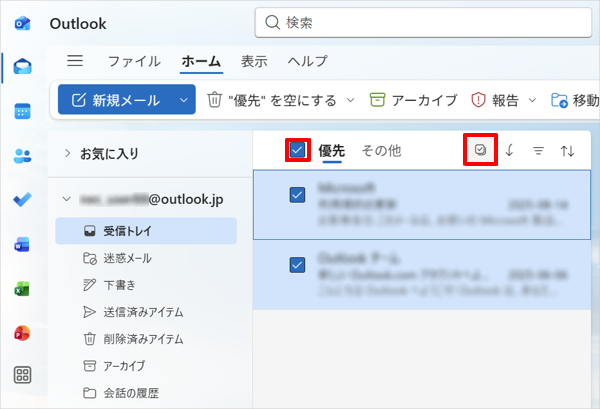600x409 pixels.
Task: Select the 受信トレイ folder
Action: pyautogui.click(x=146, y=231)
